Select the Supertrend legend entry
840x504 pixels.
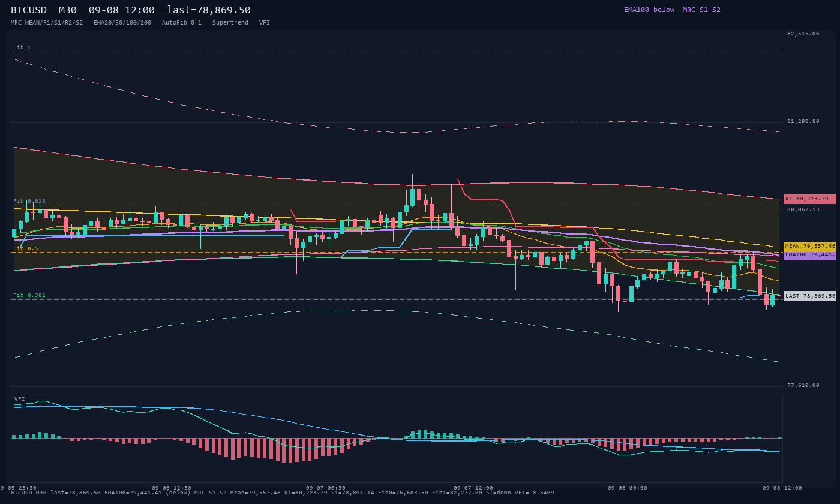pos(230,23)
